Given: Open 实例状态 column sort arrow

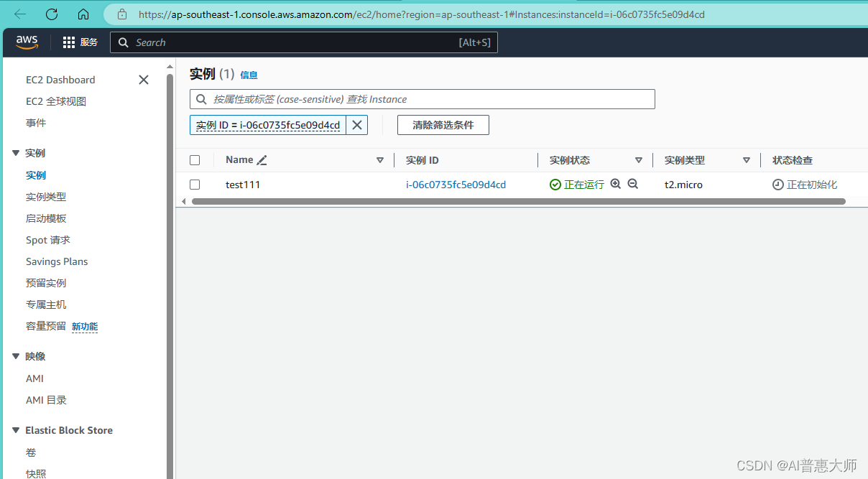Looking at the screenshot, I should [x=639, y=160].
